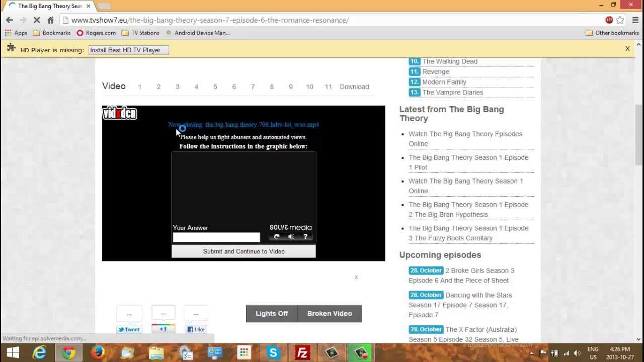Switch to video source 2
Image resolution: width=644 pixels, height=362 pixels.
coord(158,86)
